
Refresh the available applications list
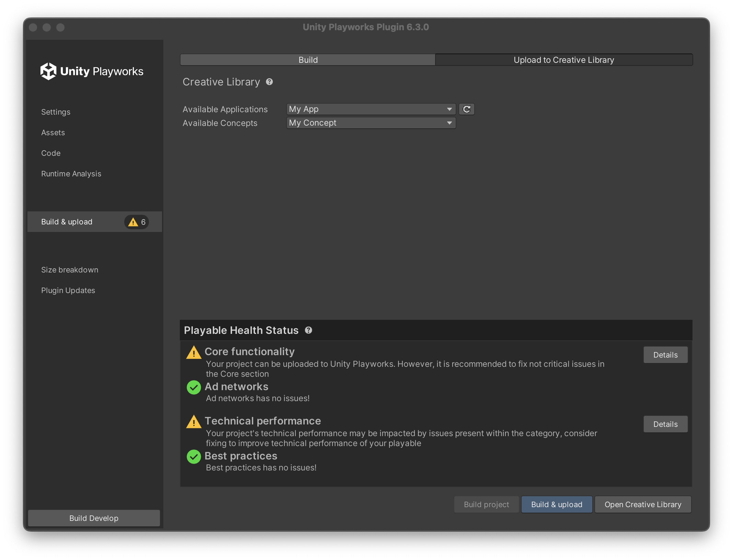pyautogui.click(x=467, y=109)
